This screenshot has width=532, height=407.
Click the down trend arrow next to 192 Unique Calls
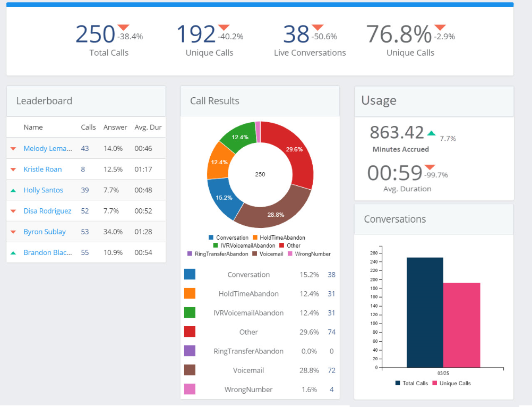224,27
